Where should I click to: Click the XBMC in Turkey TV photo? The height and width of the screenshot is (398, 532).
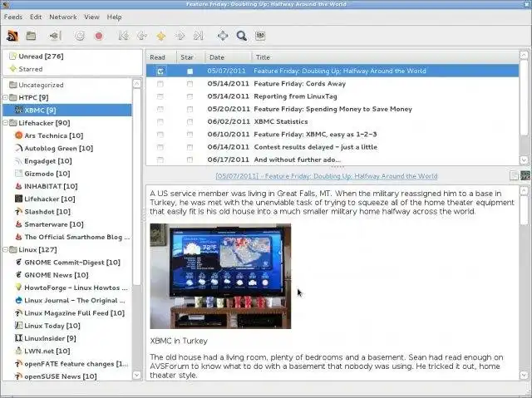pyautogui.click(x=220, y=276)
